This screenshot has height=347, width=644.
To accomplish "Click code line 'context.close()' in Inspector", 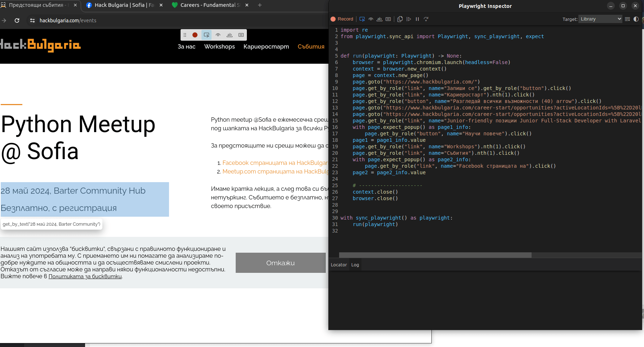I will point(375,192).
